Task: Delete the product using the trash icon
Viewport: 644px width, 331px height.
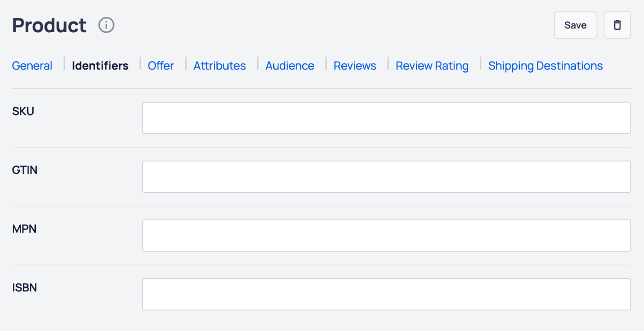Action: click(x=617, y=25)
